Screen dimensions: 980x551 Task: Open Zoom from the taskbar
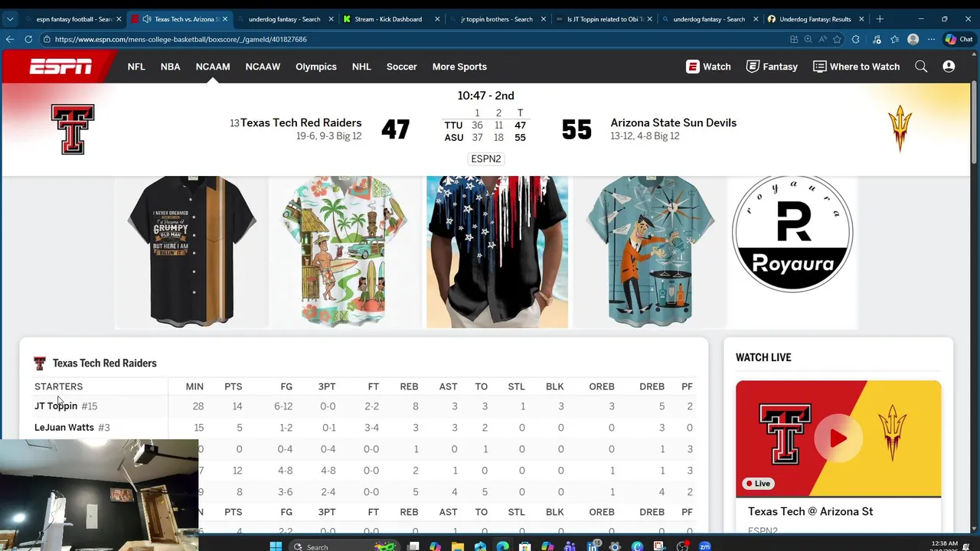pyautogui.click(x=705, y=546)
